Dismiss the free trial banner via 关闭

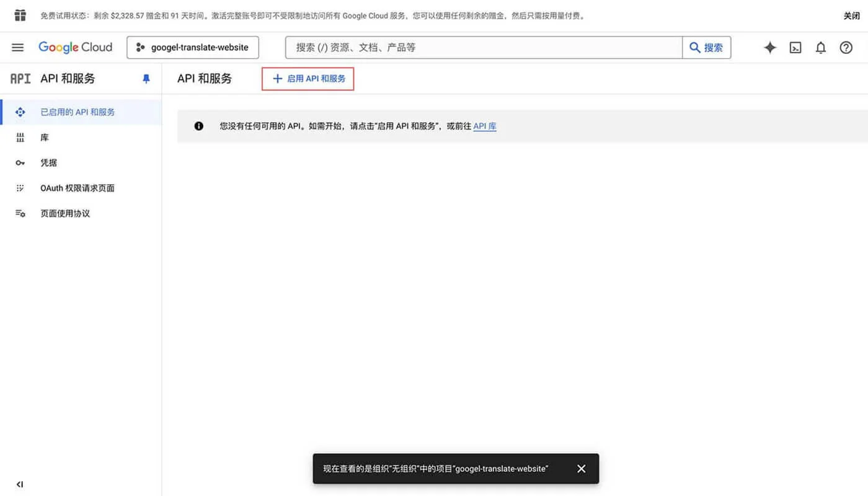[852, 15]
